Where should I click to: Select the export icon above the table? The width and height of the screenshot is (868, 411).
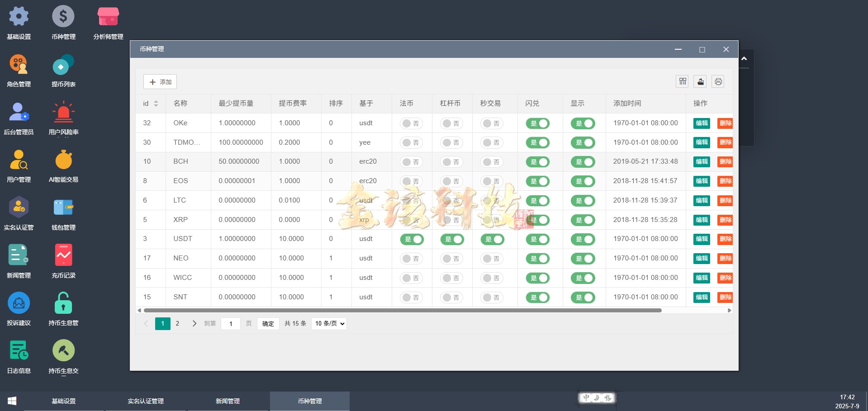click(700, 81)
